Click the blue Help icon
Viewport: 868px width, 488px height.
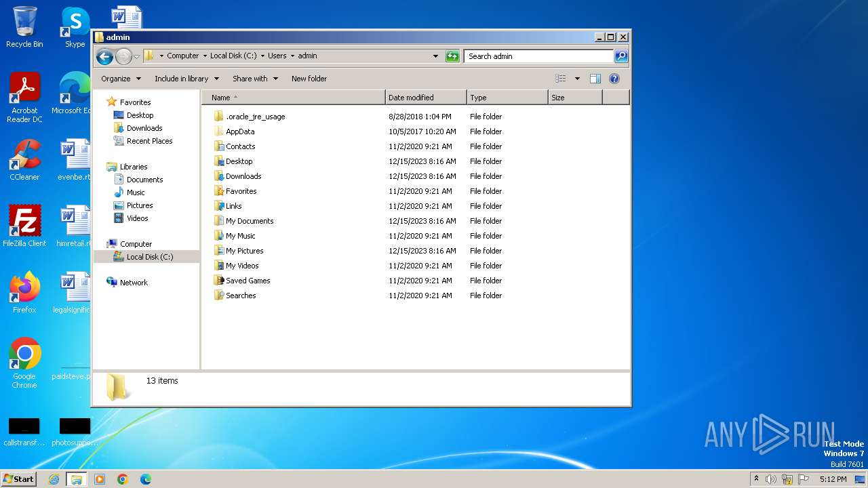coord(614,79)
